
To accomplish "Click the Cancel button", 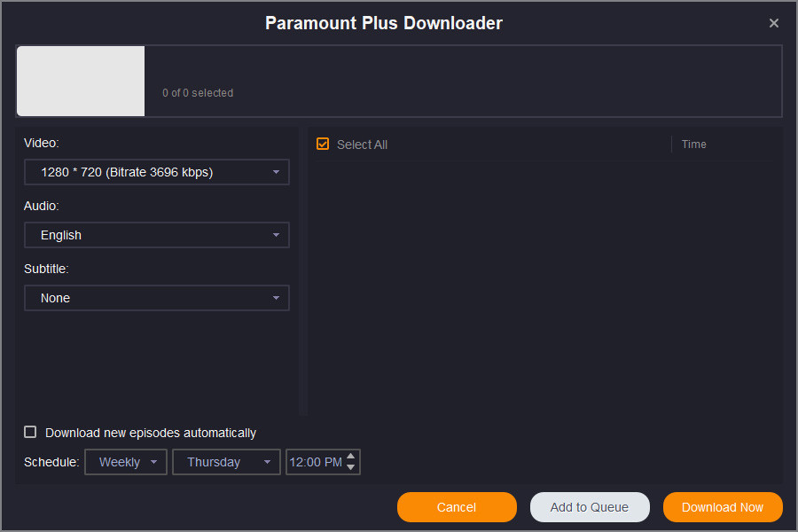I will point(457,507).
